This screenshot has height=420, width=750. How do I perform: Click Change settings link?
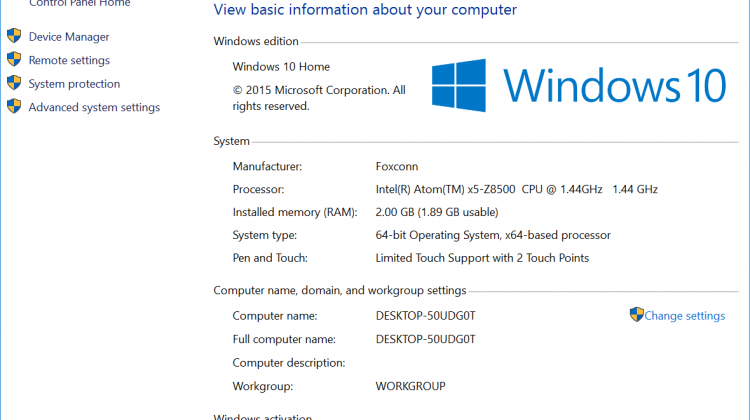click(684, 316)
